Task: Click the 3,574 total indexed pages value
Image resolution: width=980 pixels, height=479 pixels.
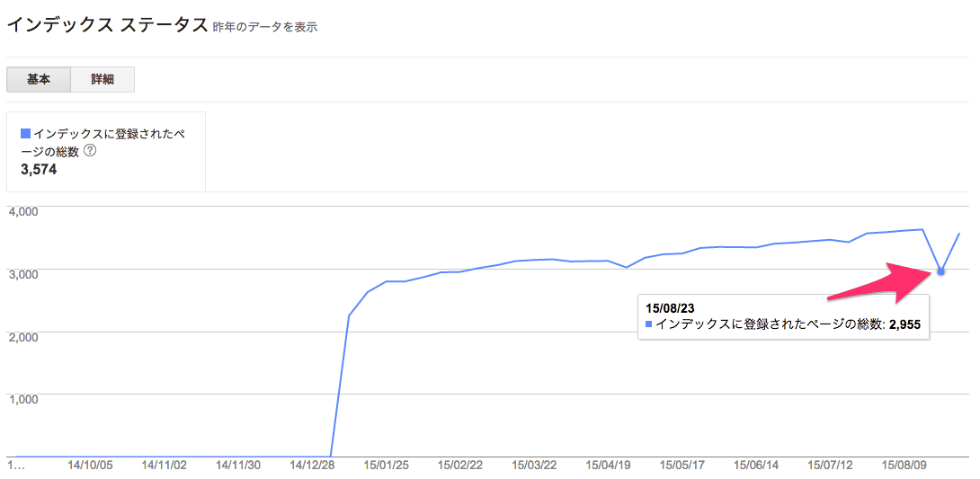Action: (x=39, y=169)
